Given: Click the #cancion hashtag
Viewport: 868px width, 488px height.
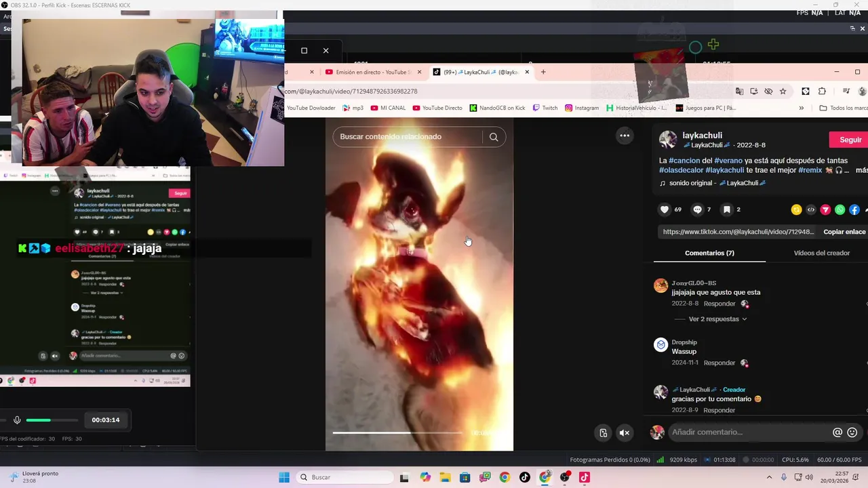Looking at the screenshot, I should click(x=685, y=161).
